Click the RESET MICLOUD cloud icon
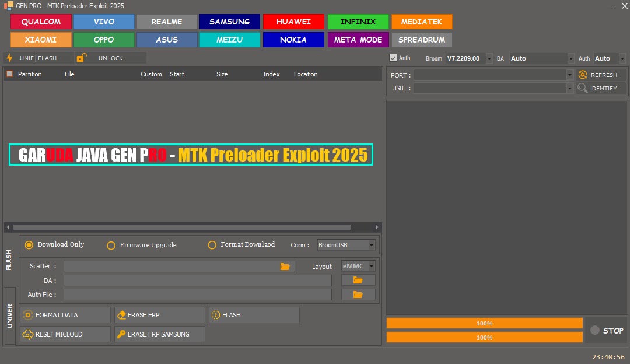The width and height of the screenshot is (630, 364). click(x=28, y=334)
